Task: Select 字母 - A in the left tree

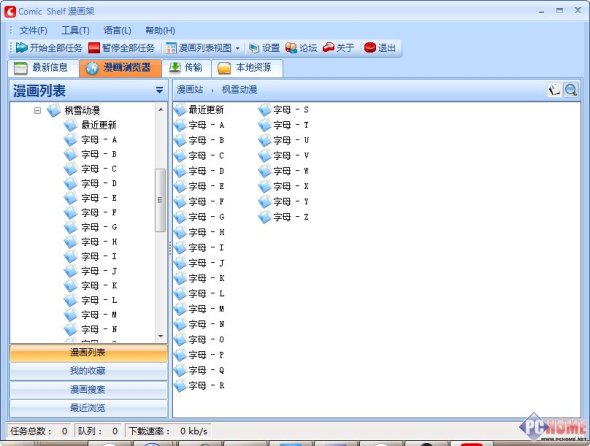Action: 99,140
